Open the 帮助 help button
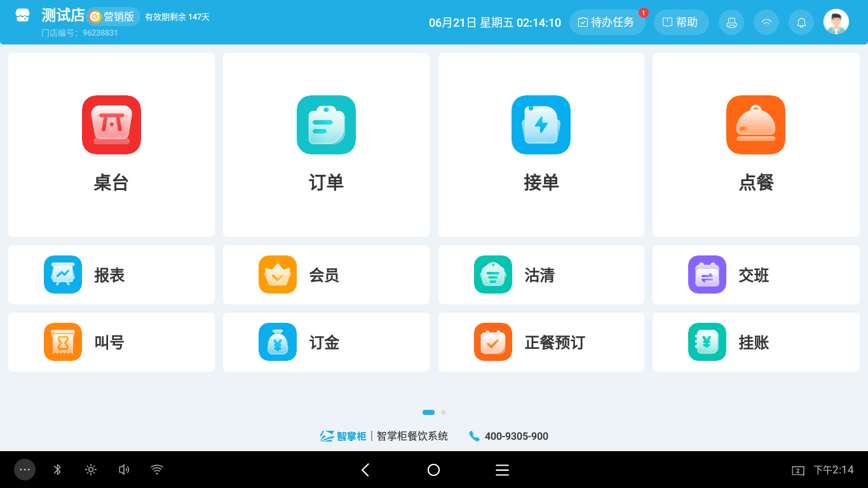Screen dimensions: 868x488 tap(681, 22)
